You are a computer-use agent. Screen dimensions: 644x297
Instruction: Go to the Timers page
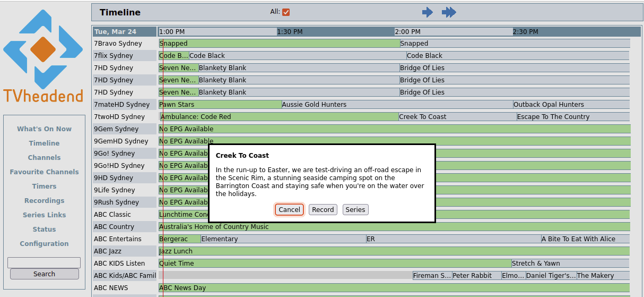coord(44,186)
